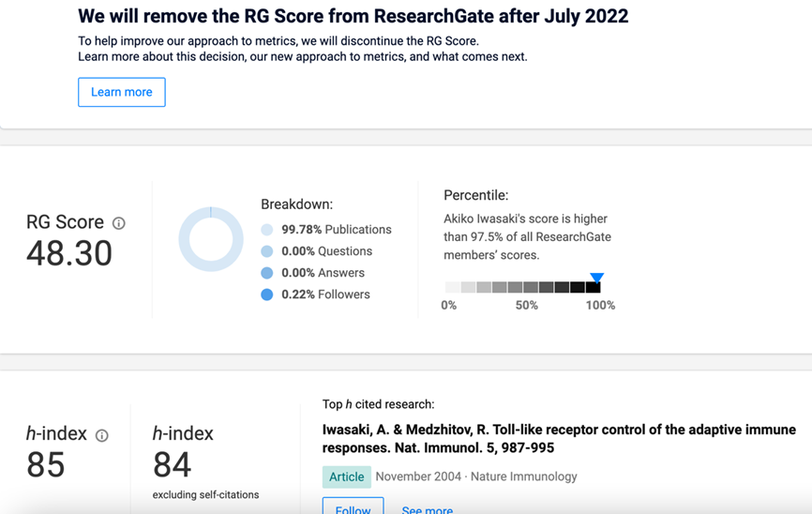Screen dimensions: 812x514
Task: Open the Toll-like receptor article title
Action: click(559, 438)
